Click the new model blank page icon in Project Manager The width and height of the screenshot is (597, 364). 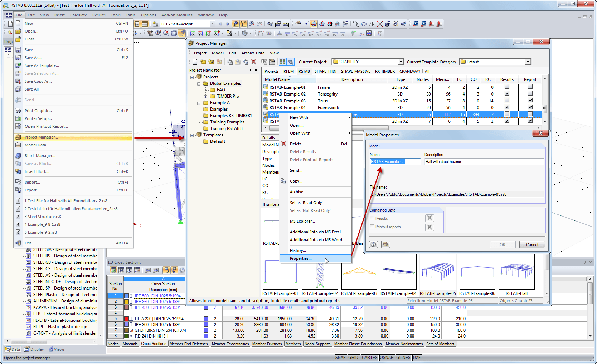point(195,62)
